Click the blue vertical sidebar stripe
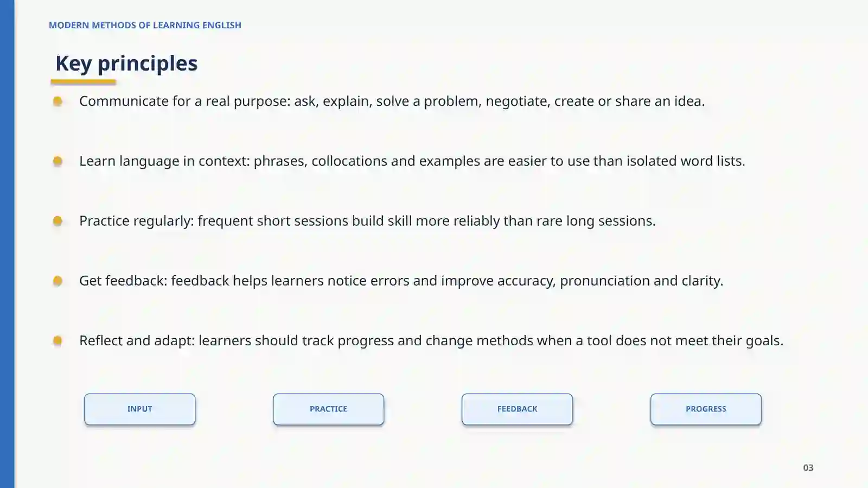Image resolution: width=868 pixels, height=488 pixels. click(7, 244)
